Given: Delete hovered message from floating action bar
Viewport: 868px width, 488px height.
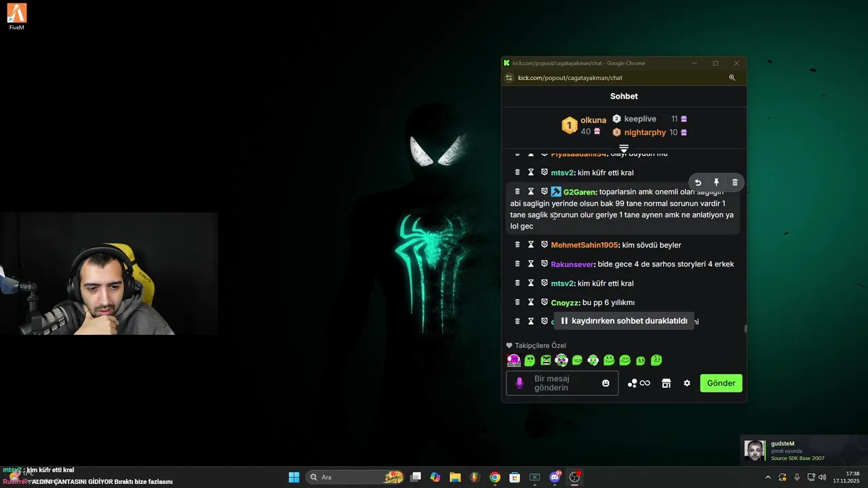Looking at the screenshot, I should [735, 182].
